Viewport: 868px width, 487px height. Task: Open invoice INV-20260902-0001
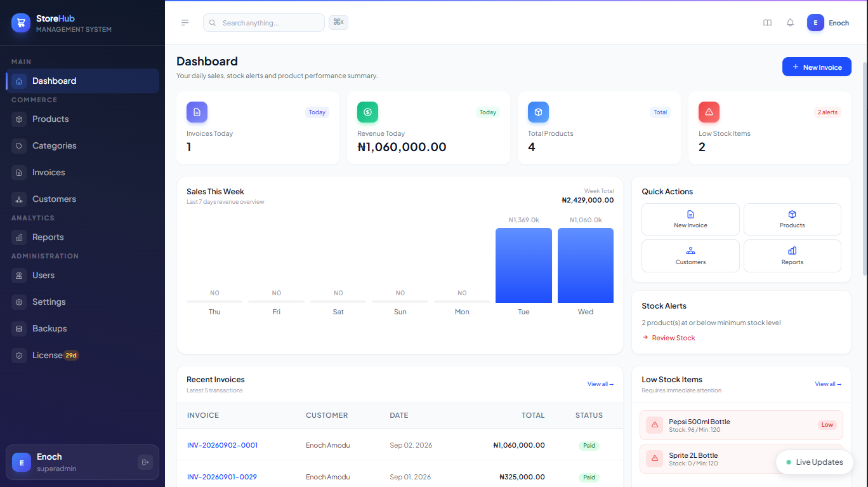pyautogui.click(x=222, y=445)
